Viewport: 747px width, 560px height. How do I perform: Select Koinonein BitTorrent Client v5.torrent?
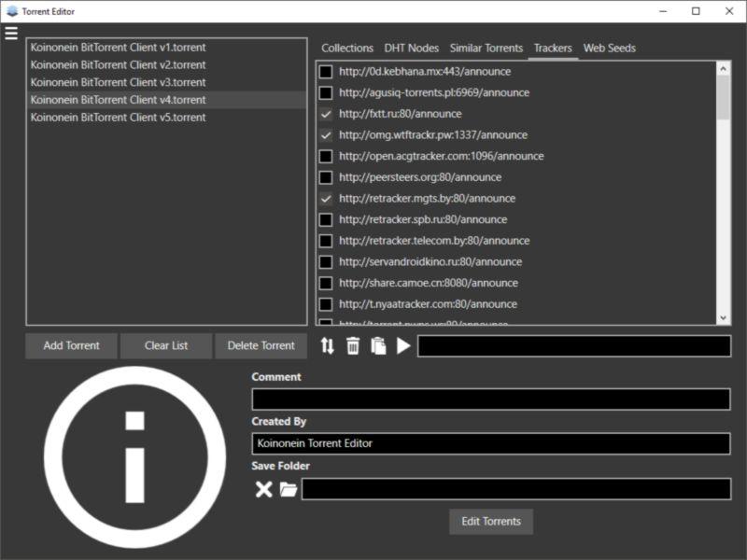(166, 118)
